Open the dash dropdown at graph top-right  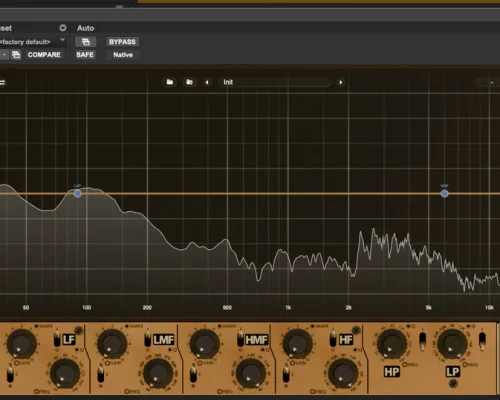point(488,82)
